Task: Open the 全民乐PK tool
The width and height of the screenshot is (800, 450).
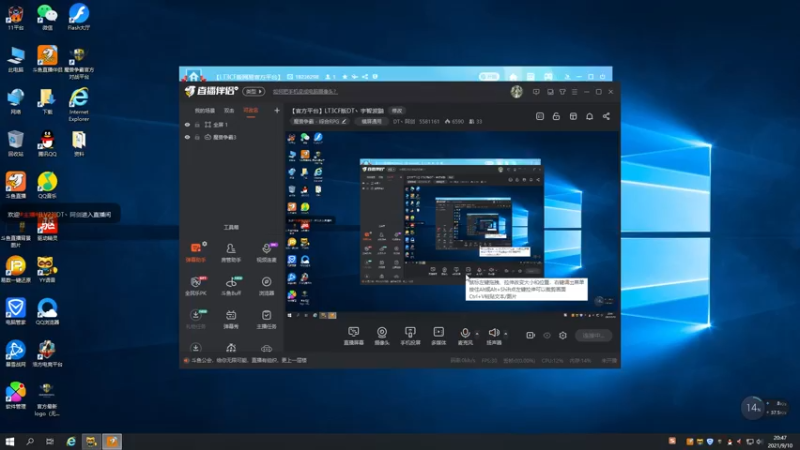Action: (x=195, y=286)
